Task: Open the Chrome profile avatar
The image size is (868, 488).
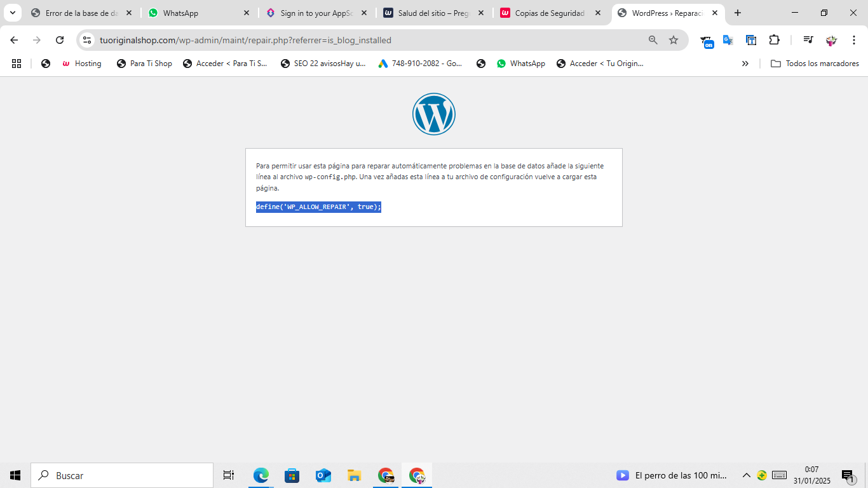Action: pyautogui.click(x=831, y=40)
